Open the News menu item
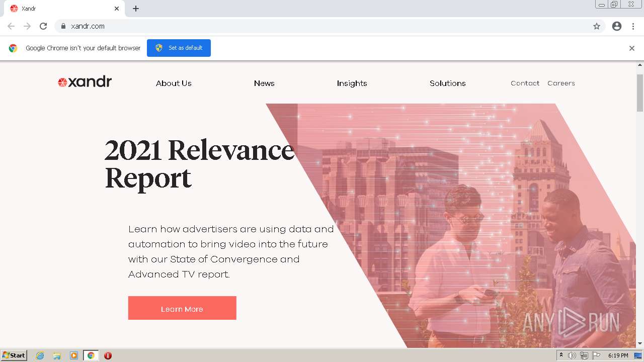Screen dimensions: 644x362 tap(264, 83)
